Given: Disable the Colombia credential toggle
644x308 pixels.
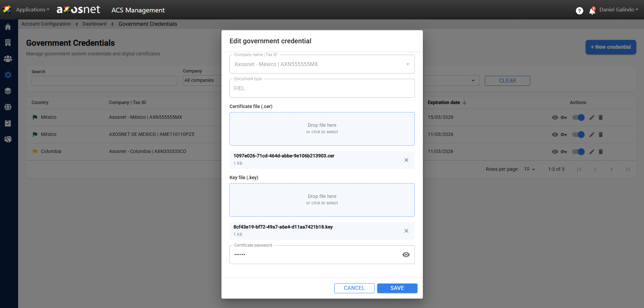Looking at the screenshot, I should tap(578, 152).
